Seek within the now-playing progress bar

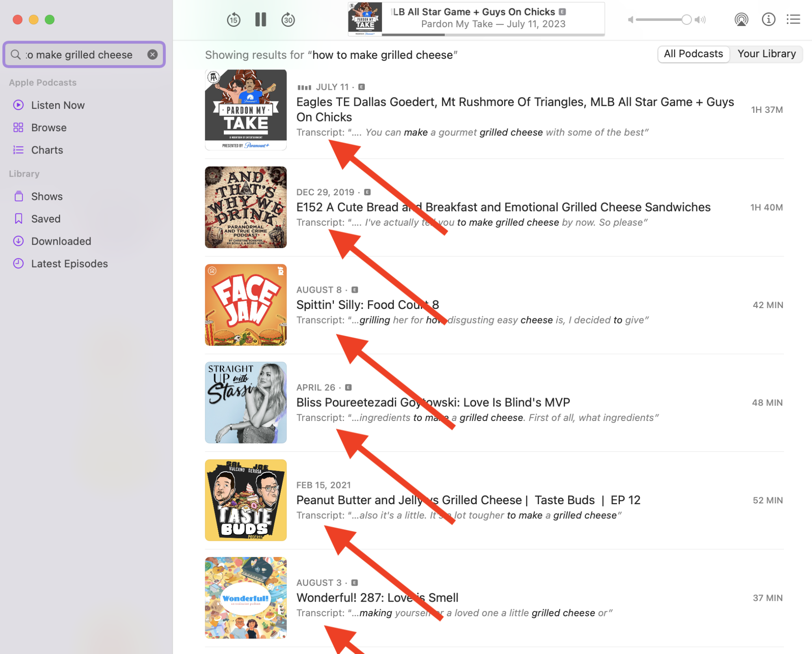493,35
